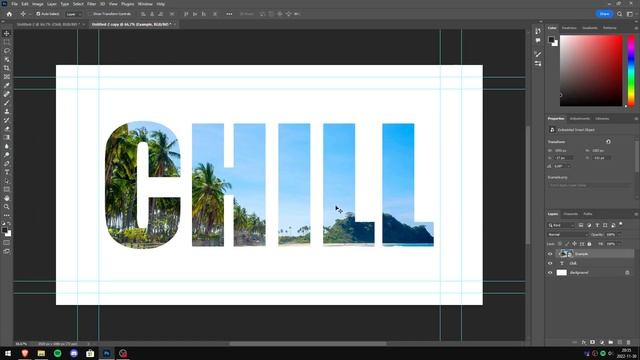
Task: Open the search icon at top right
Action: (x=619, y=14)
